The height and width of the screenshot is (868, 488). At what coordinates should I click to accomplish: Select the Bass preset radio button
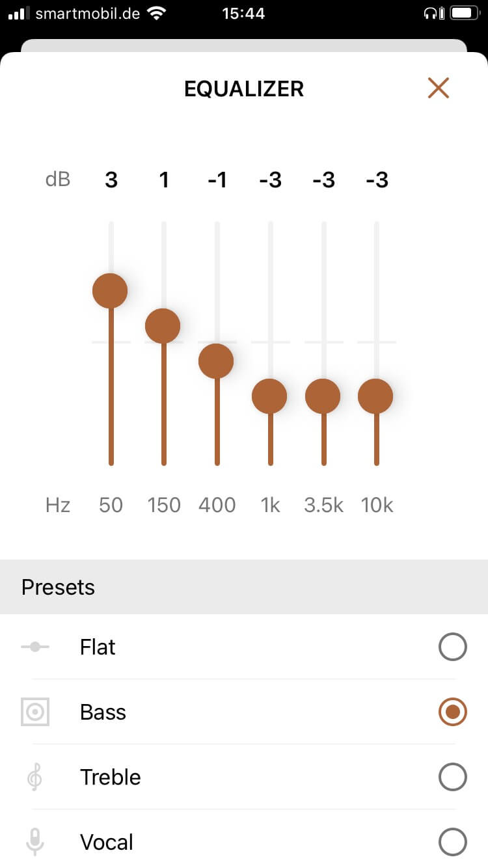pos(453,712)
